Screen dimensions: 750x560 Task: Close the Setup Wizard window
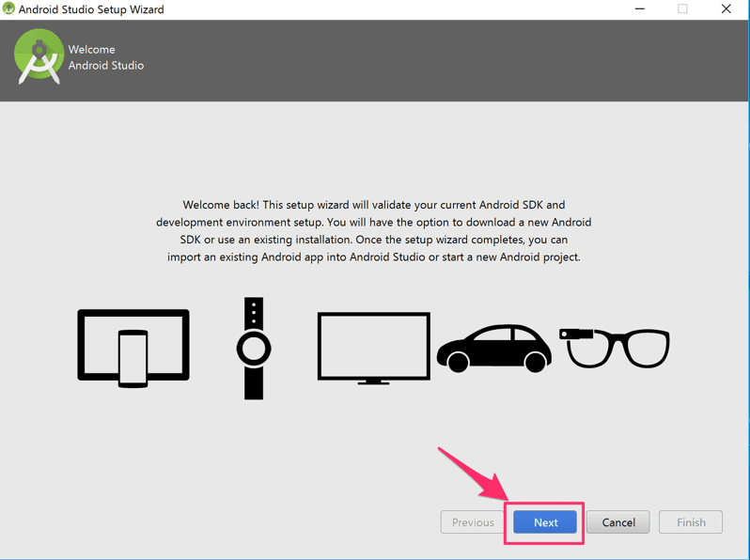point(727,9)
